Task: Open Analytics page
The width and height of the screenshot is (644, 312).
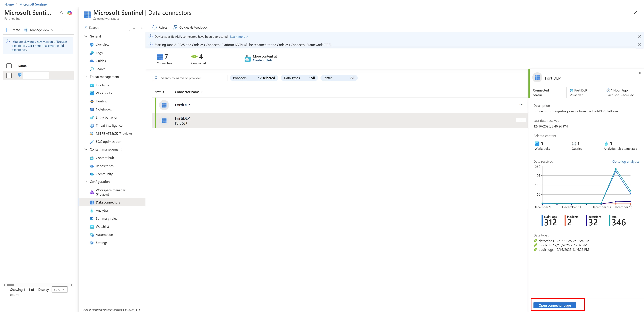Action: [102, 211]
